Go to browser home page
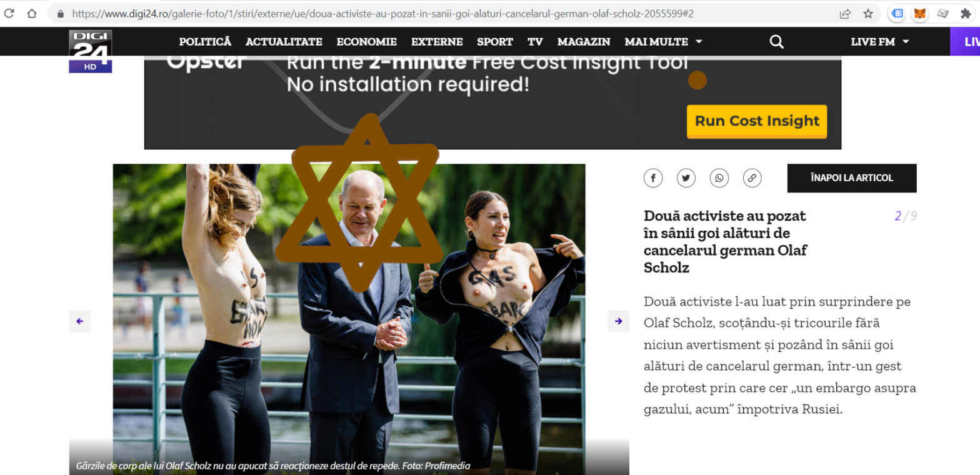This screenshot has width=980, height=475. (x=32, y=13)
